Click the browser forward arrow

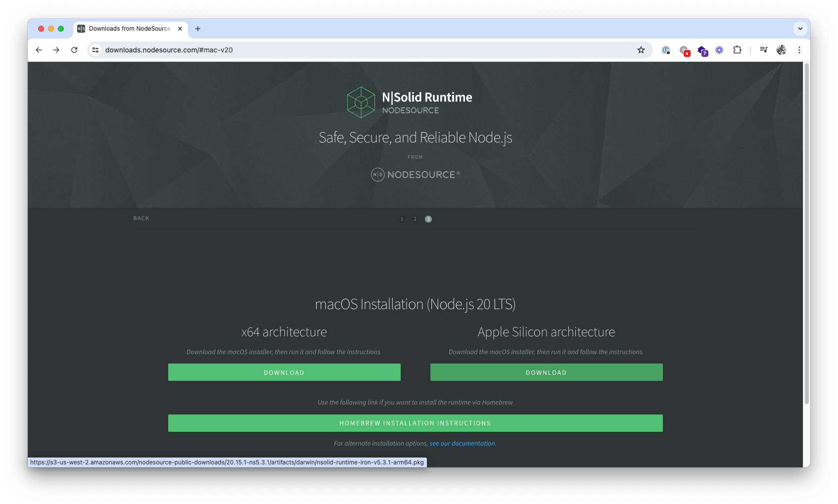[56, 50]
